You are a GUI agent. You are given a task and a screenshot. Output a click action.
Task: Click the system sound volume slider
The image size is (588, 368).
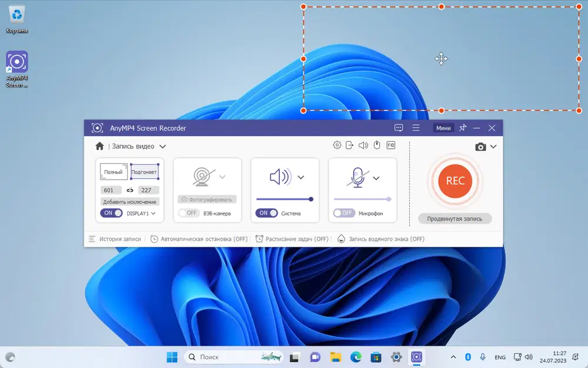coord(284,199)
